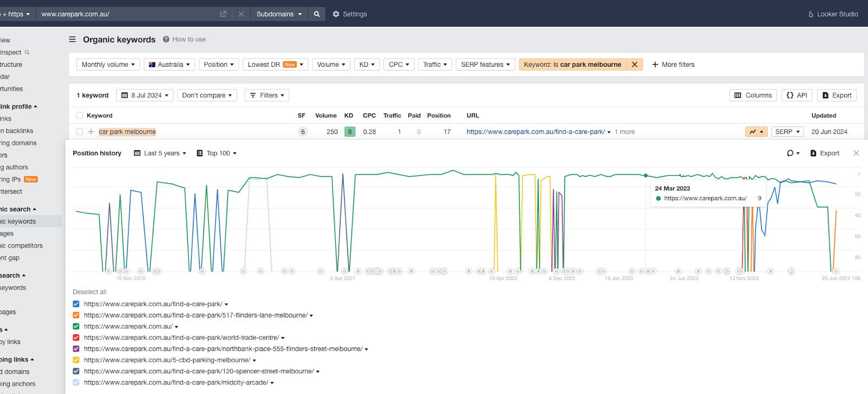Image resolution: width=868 pixels, height=394 pixels.
Task: Add car park melbourne keyword with plus icon
Action: pos(91,132)
